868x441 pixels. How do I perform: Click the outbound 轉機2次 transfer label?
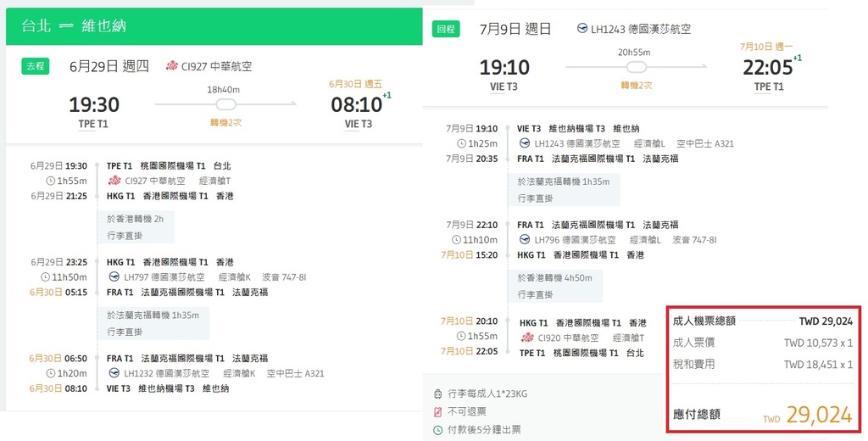225,123
